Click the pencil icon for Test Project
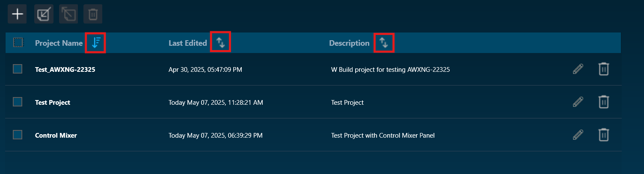The width and height of the screenshot is (644, 174). coord(578,102)
